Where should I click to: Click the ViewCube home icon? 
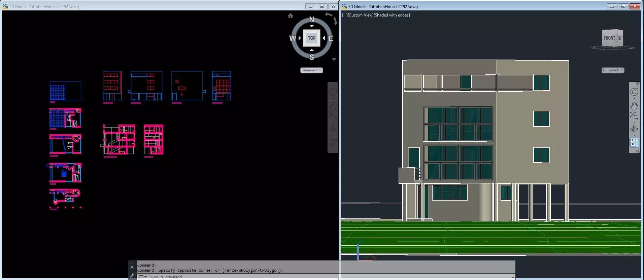(291, 16)
